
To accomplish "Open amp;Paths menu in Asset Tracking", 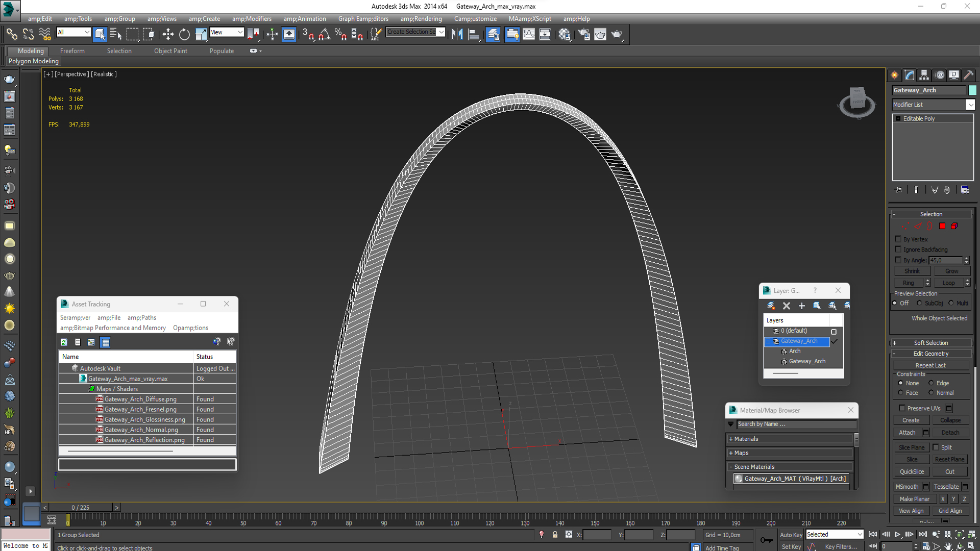I will [142, 317].
